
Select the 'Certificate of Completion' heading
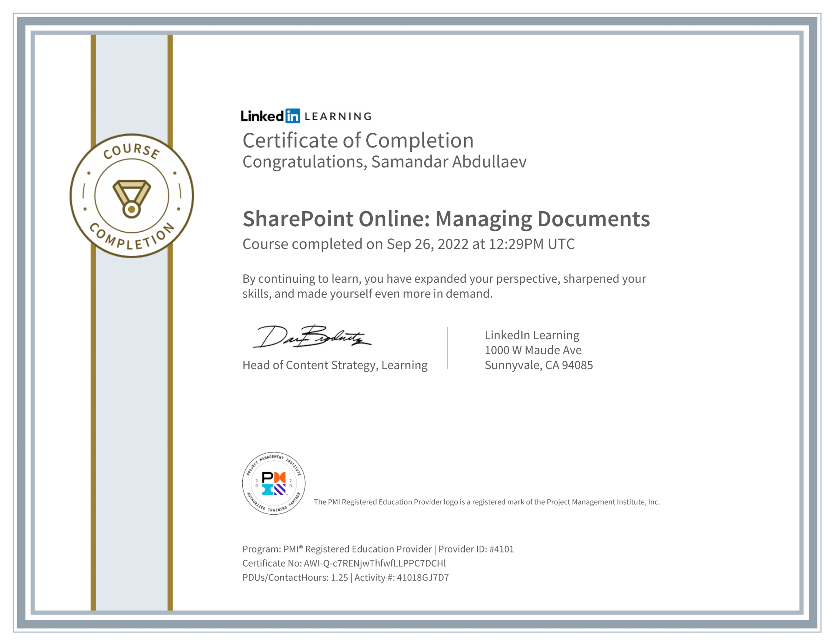[x=358, y=140]
